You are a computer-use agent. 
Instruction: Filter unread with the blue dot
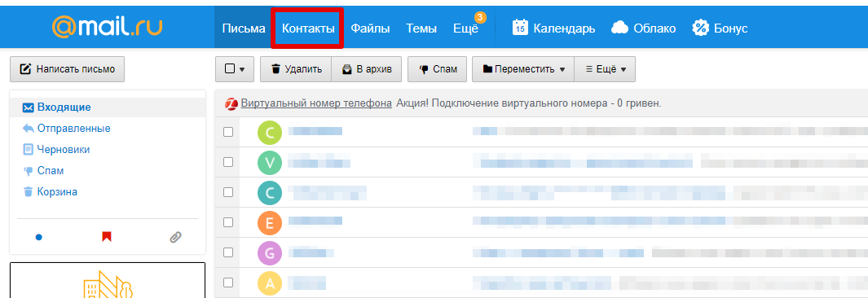tap(39, 237)
